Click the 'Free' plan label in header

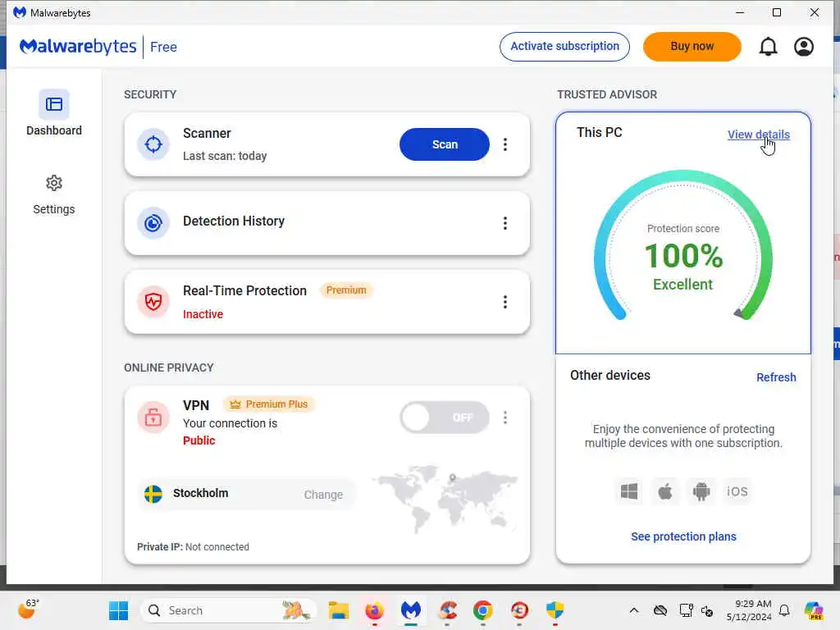tap(163, 47)
